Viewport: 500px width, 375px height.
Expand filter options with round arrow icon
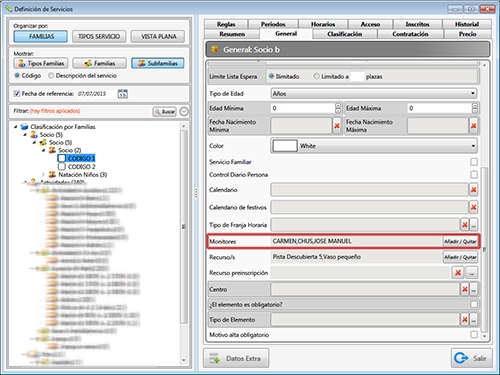coord(184,111)
